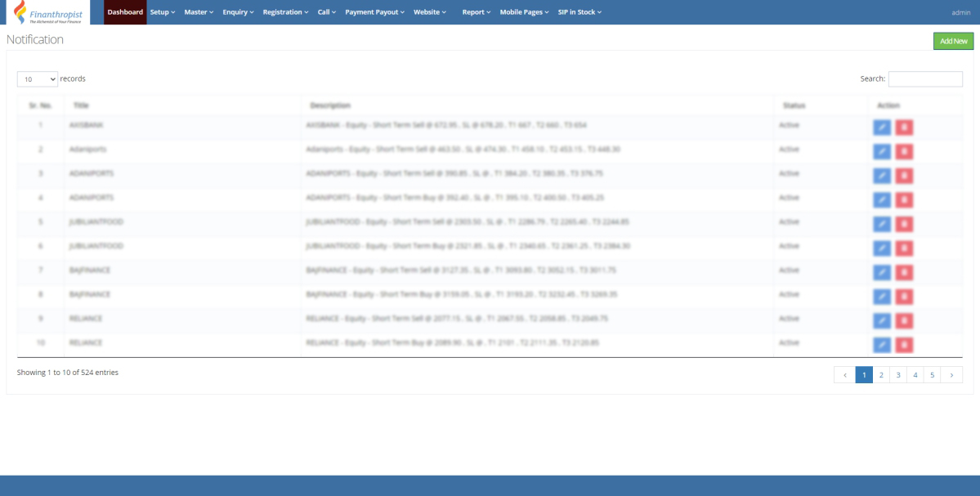Click the Add New button
This screenshot has height=496, width=980.
[953, 41]
